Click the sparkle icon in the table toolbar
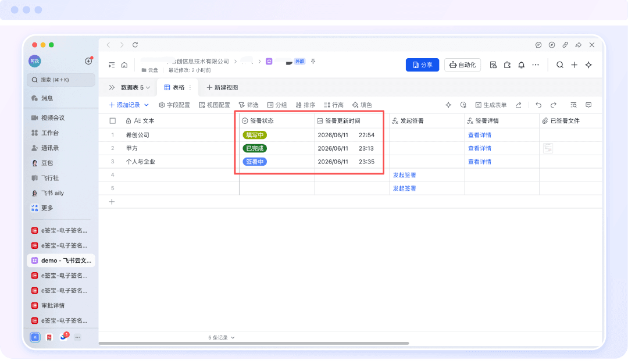628x364 pixels. coord(448,105)
